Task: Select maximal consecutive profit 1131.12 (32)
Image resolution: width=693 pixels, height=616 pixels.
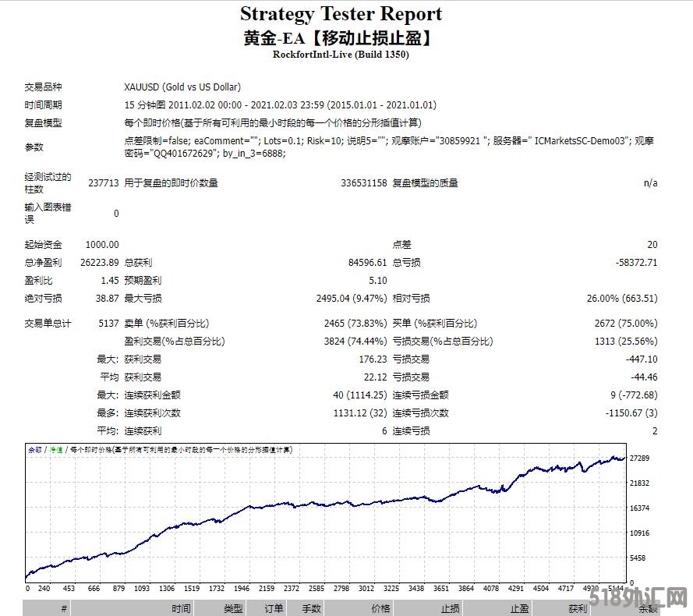Action: pos(360,413)
